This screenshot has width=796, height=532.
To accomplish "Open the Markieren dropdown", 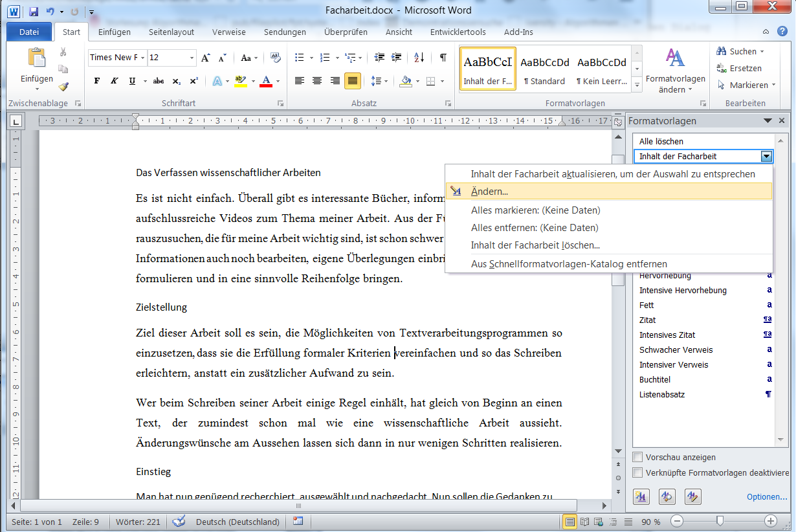I will click(746, 85).
